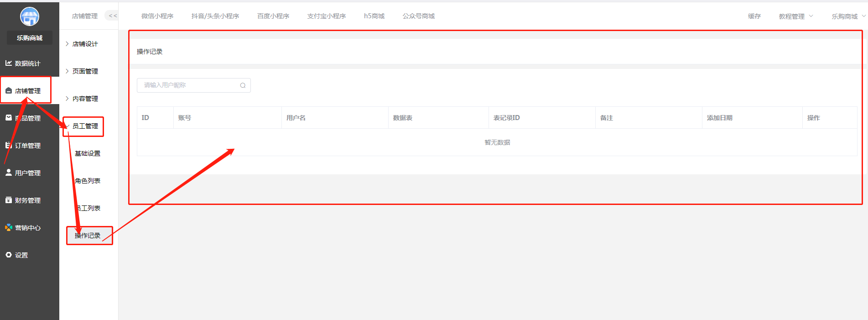Click the 用户名 column header
This screenshot has height=320, width=868.
(x=296, y=118)
